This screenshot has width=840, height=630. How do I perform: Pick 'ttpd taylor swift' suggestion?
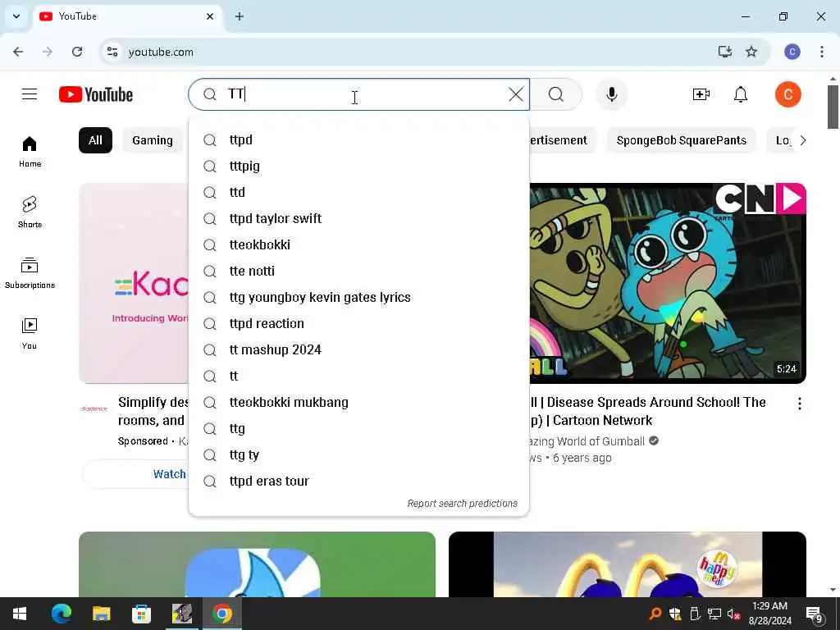(x=359, y=218)
